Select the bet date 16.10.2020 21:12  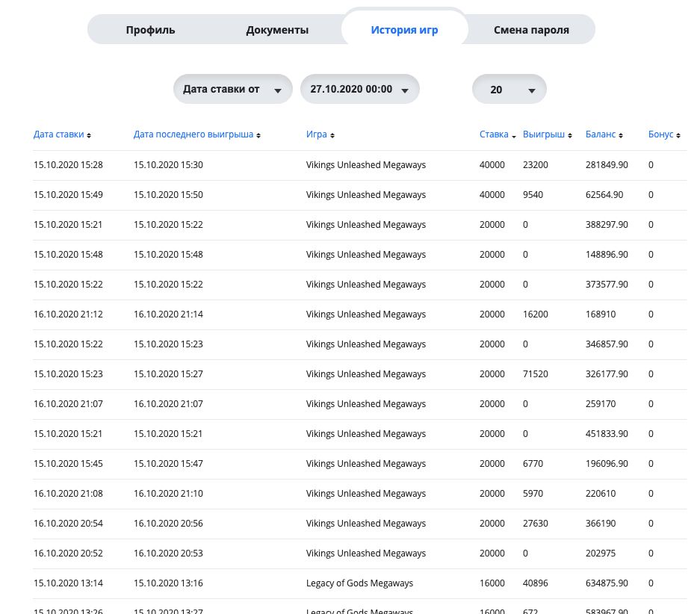pos(68,314)
